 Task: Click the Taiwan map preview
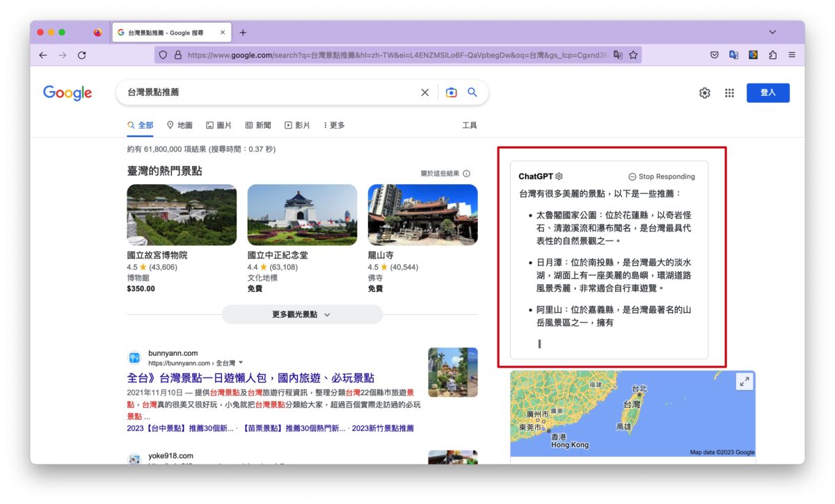pyautogui.click(x=633, y=413)
